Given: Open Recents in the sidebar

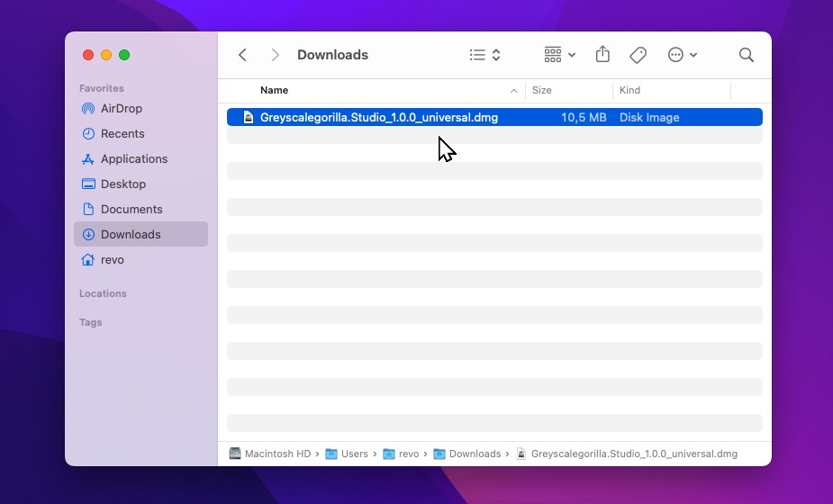Looking at the screenshot, I should [140, 134].
